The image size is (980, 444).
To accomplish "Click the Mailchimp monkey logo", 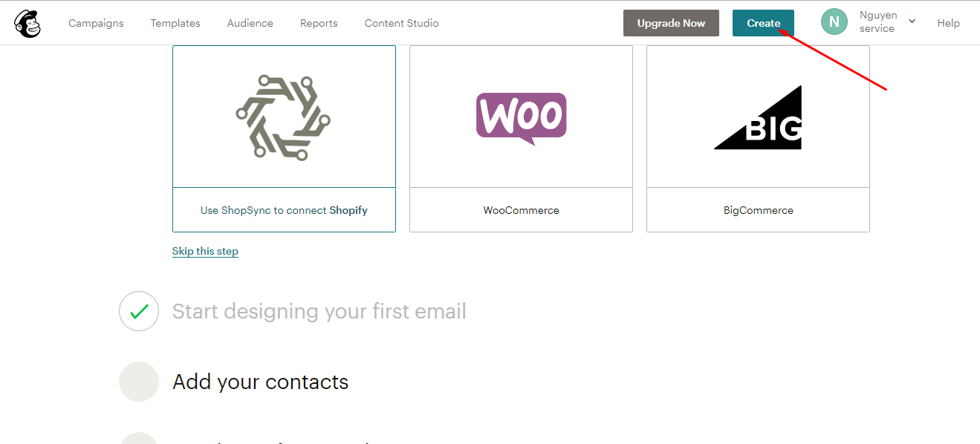I will click(27, 23).
